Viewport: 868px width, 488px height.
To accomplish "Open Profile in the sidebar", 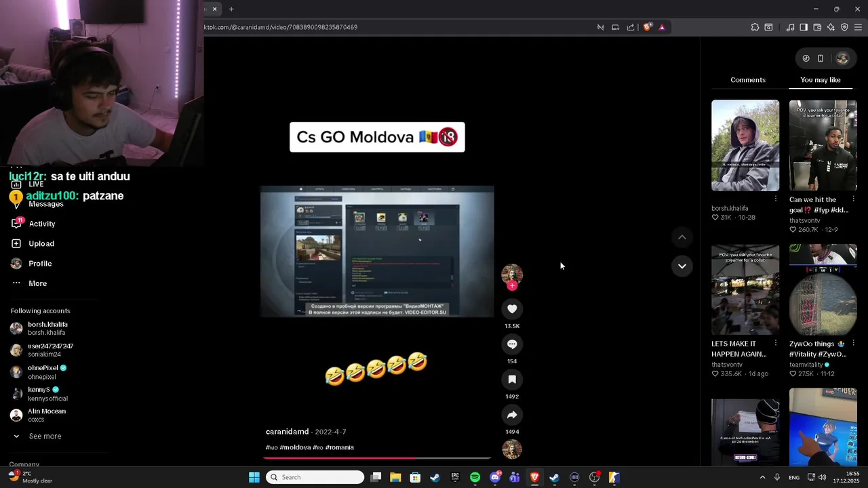I will coord(32,264).
